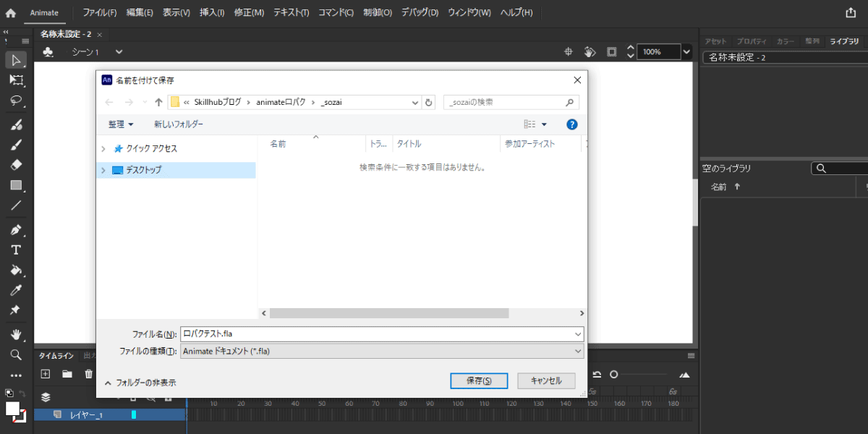This screenshot has height=434, width=868.
Task: Click the Center Stage icon
Action: [x=569, y=51]
